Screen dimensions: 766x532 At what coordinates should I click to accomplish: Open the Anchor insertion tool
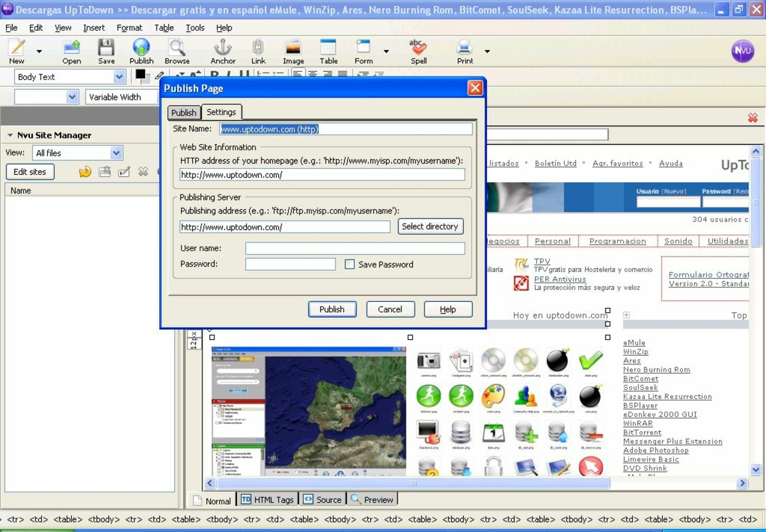(x=223, y=52)
